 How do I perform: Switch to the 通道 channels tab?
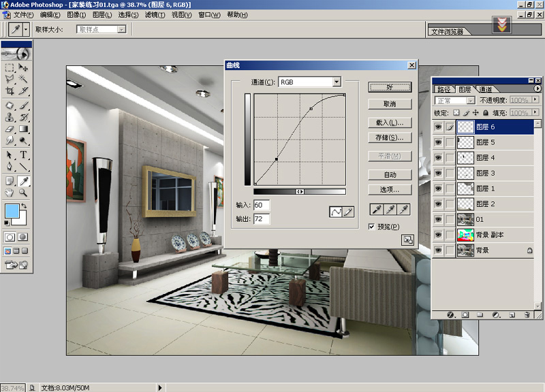pyautogui.click(x=486, y=89)
